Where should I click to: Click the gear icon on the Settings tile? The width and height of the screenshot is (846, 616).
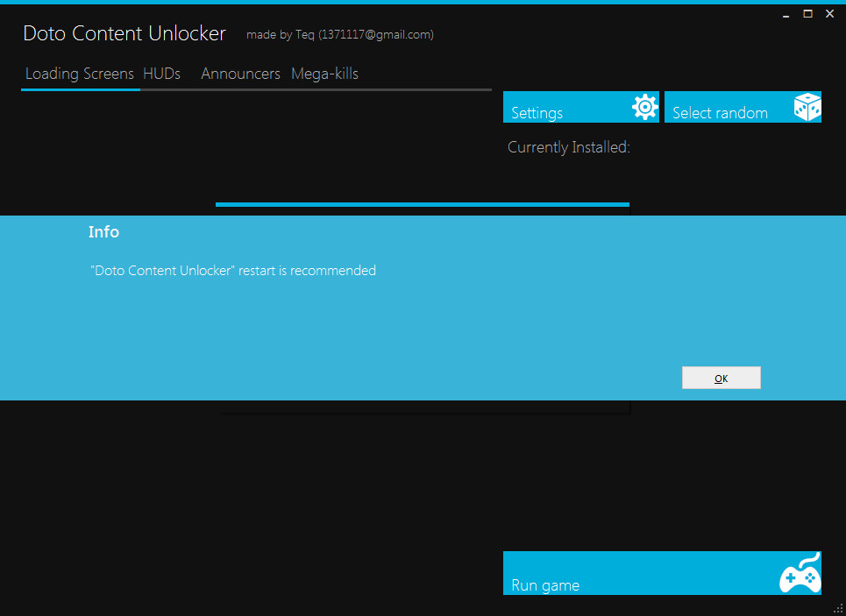(x=644, y=107)
